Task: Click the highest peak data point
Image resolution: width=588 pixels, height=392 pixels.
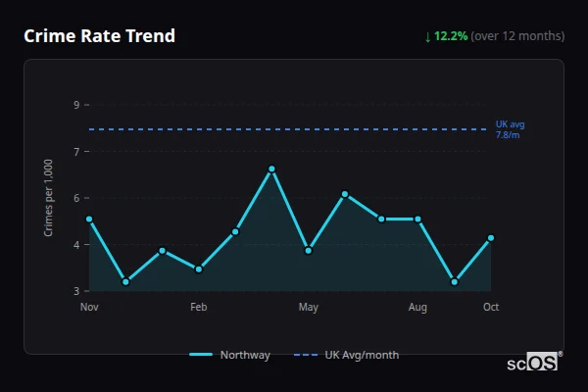Action: pyautogui.click(x=271, y=170)
